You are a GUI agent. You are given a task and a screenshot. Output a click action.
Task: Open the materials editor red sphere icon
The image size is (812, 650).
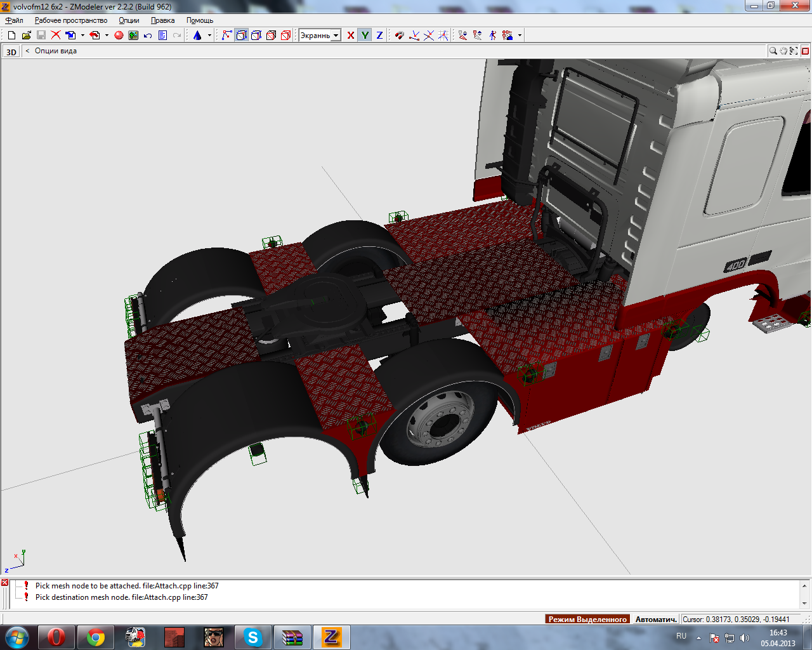(x=119, y=36)
